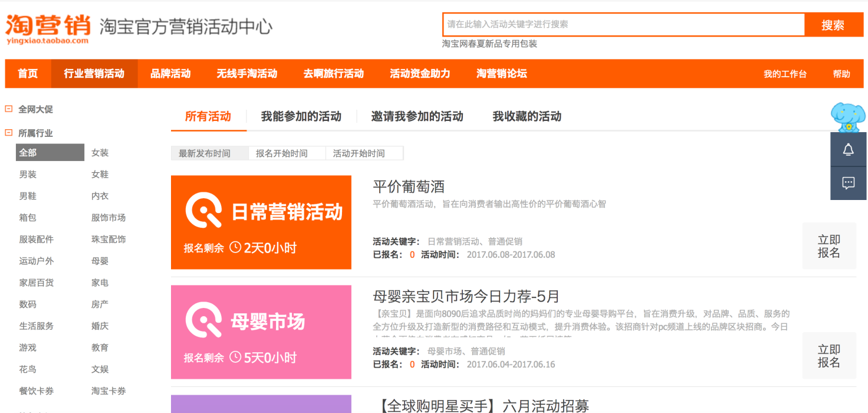
Task: Click the blue elephant mascot icon
Action: coord(847,117)
